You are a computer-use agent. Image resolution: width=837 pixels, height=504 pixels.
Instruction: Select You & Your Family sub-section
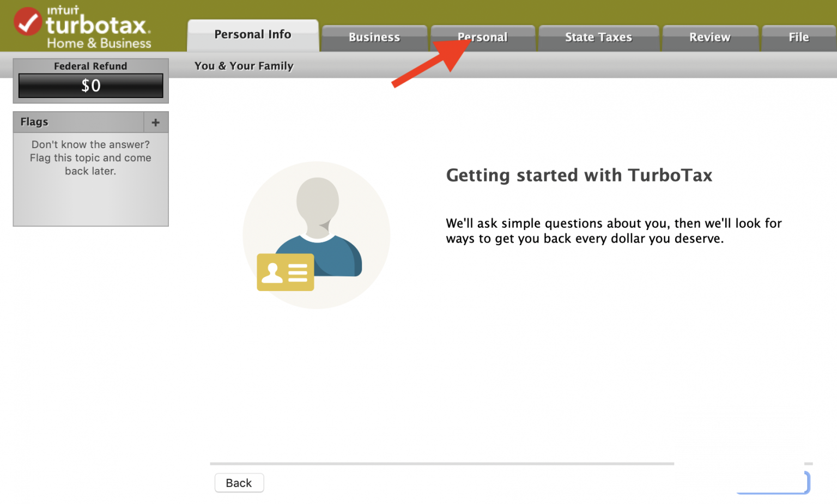click(x=244, y=66)
